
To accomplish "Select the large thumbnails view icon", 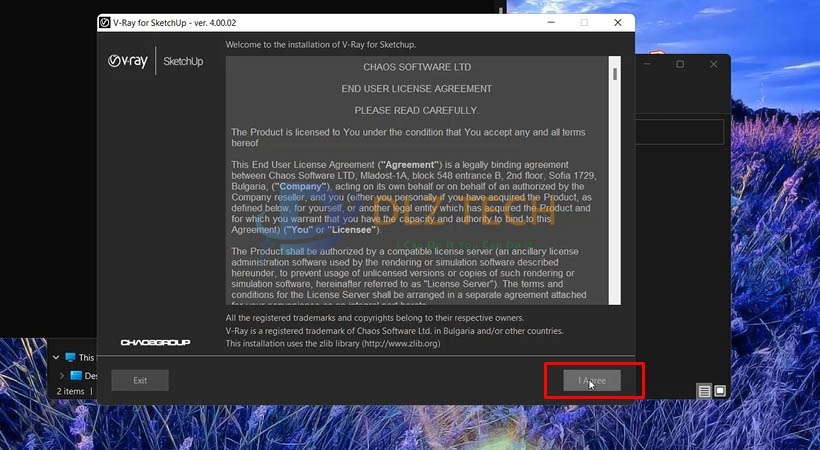I will pyautogui.click(x=719, y=391).
